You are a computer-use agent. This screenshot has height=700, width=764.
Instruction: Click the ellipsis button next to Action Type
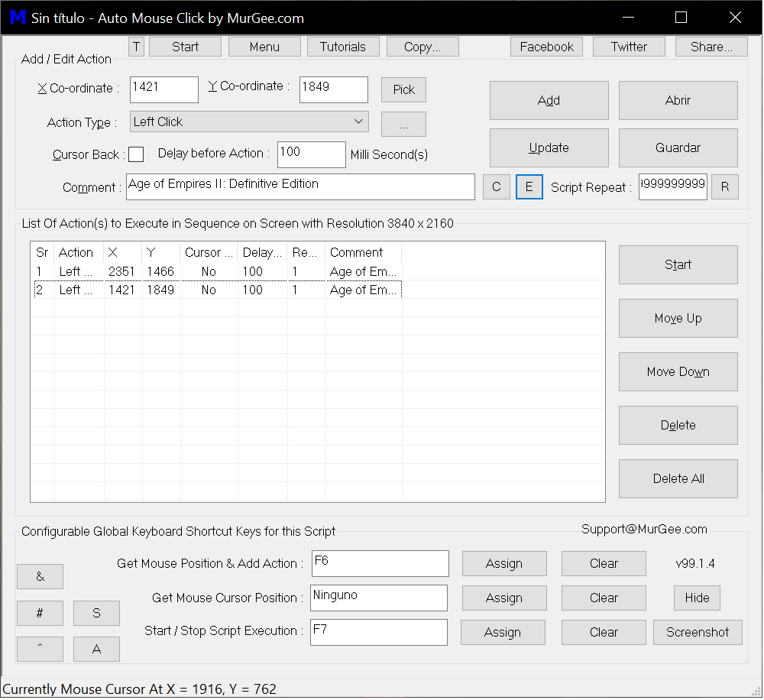point(403,125)
